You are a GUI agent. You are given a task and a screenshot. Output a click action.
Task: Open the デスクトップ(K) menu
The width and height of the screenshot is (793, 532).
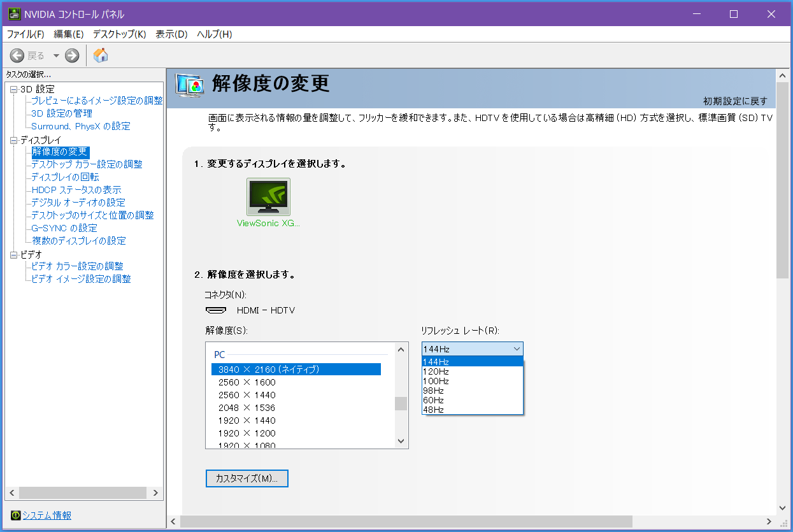click(x=119, y=34)
